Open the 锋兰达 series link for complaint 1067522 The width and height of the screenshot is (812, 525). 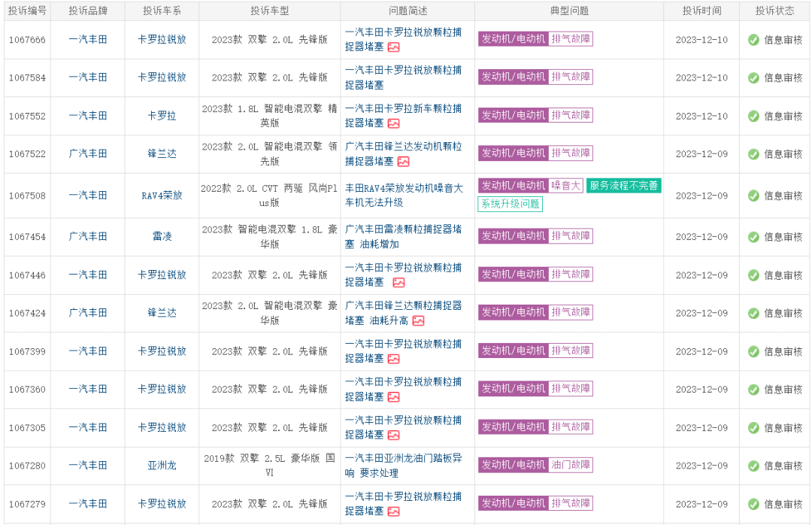point(162,153)
